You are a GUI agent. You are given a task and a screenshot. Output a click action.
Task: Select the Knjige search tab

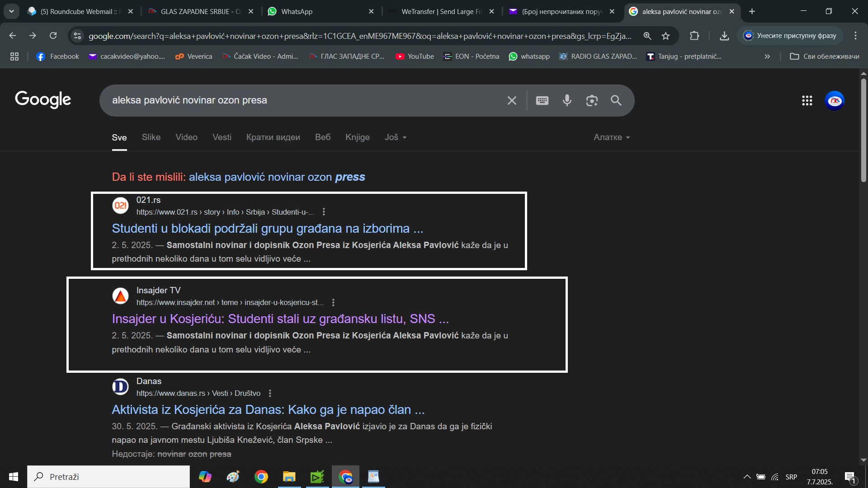pos(358,137)
